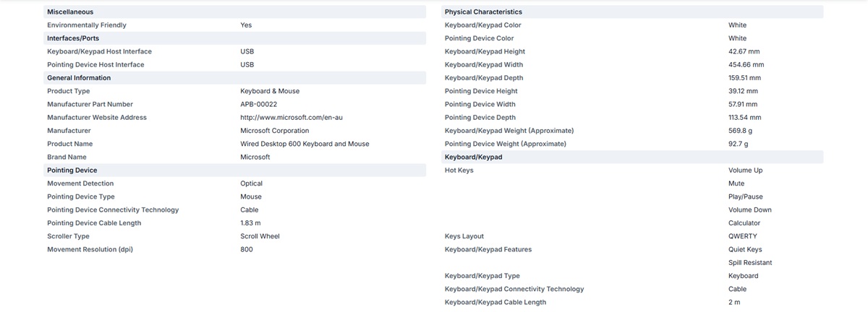
Task: Click the Calculator hot key entry
Action: [x=744, y=223]
